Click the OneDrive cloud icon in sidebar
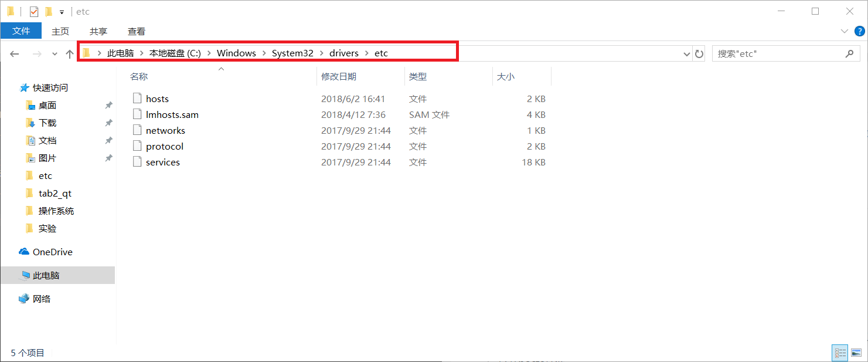 (x=25, y=252)
